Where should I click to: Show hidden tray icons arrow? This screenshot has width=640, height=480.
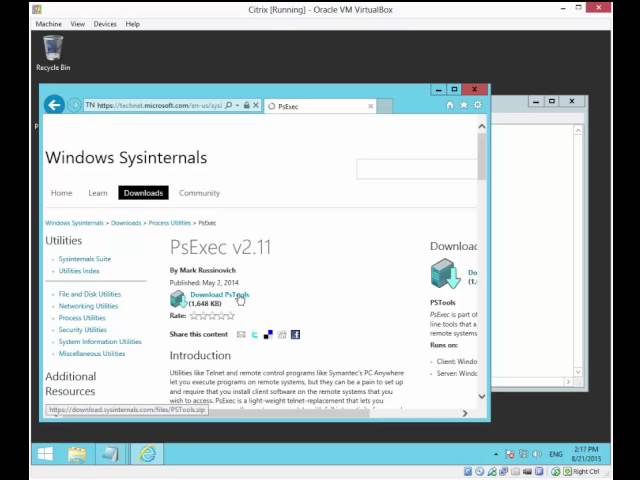[496, 454]
